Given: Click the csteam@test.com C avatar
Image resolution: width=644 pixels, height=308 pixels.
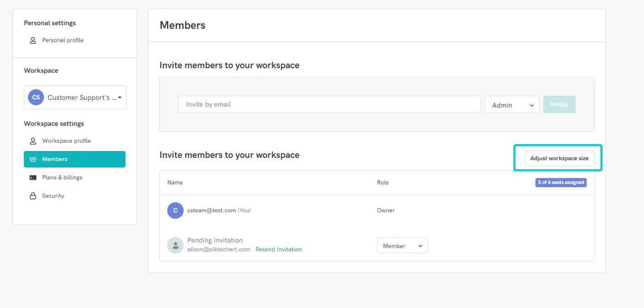Looking at the screenshot, I should point(175,211).
